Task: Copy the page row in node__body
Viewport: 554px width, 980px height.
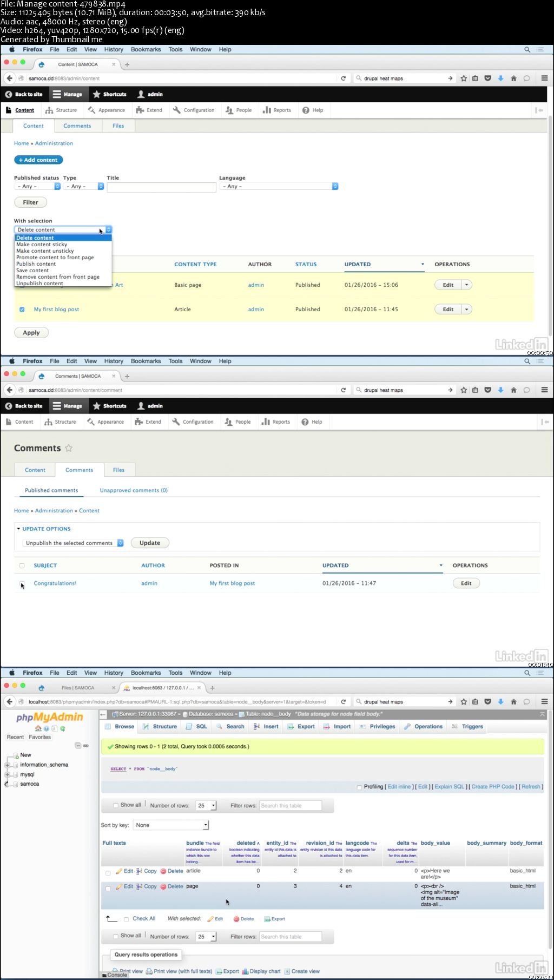Action: [x=146, y=886]
